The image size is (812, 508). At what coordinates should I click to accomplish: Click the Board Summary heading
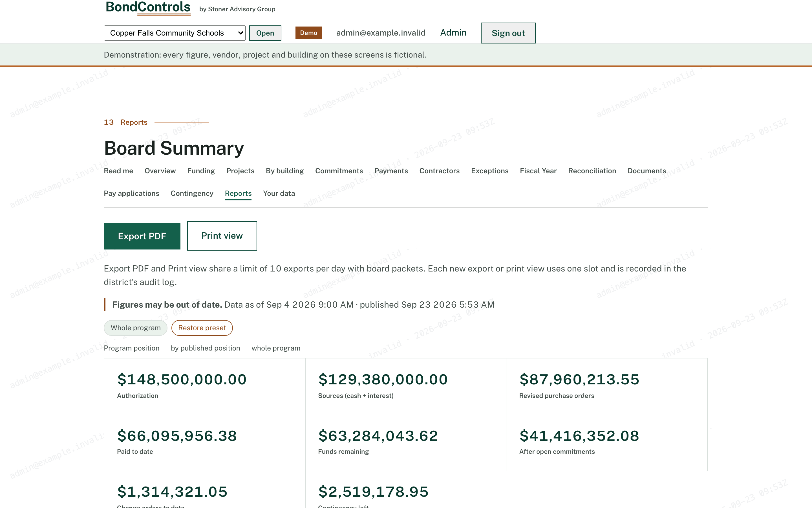pos(174,148)
